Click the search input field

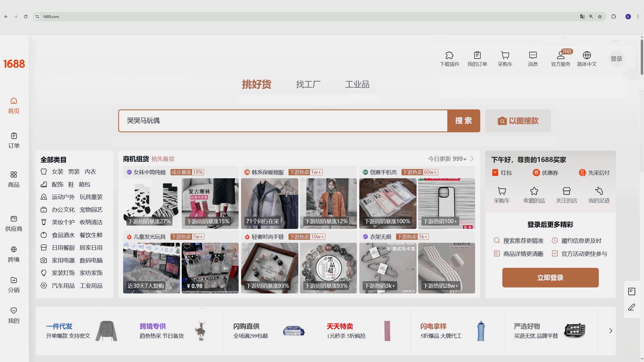pos(283,121)
